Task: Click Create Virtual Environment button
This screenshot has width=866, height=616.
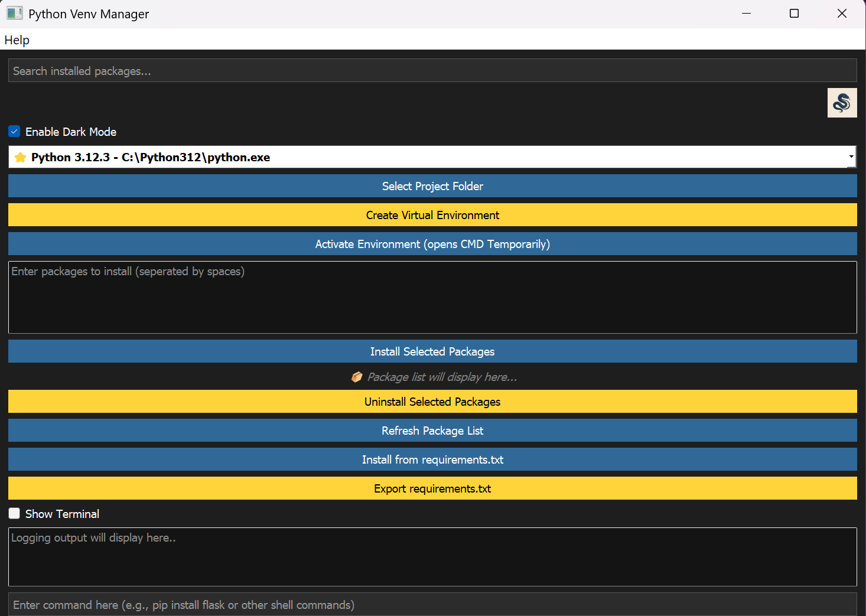Action: [432, 215]
